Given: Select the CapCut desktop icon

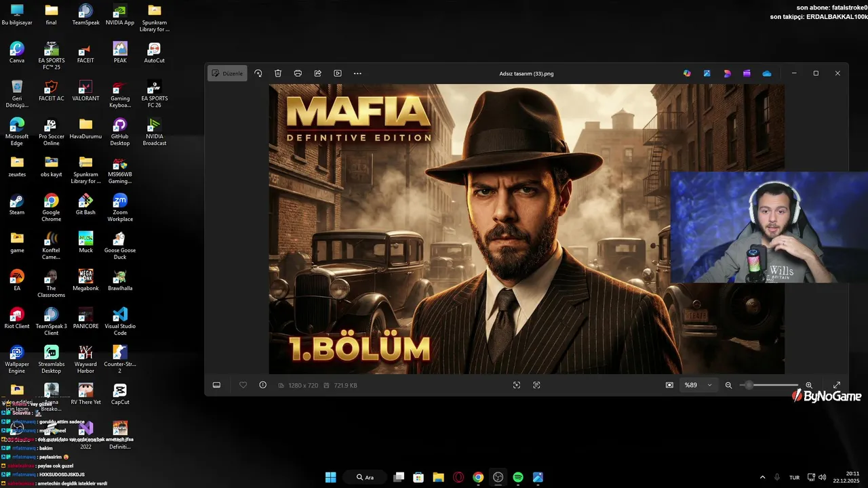Looking at the screenshot, I should tap(120, 394).
